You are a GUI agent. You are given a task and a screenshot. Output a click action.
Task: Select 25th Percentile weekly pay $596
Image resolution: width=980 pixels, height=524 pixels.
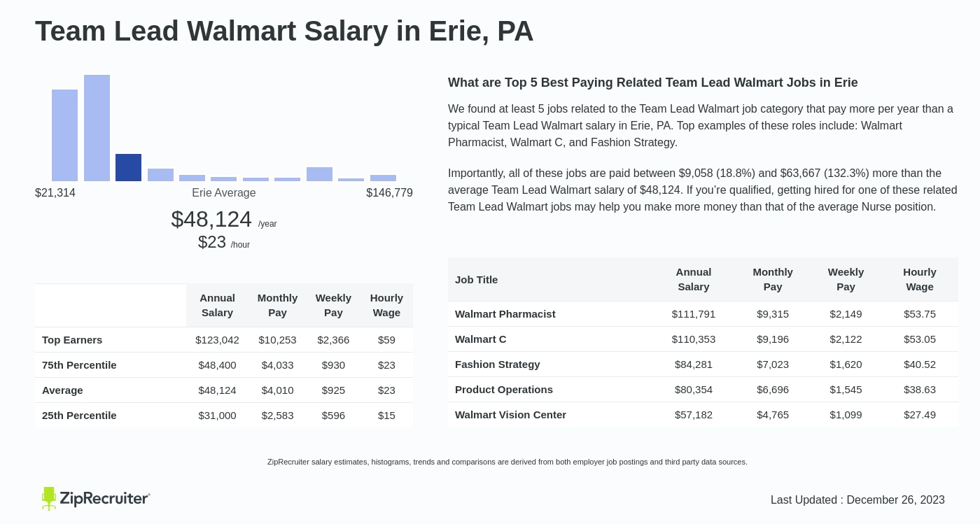[x=333, y=415]
